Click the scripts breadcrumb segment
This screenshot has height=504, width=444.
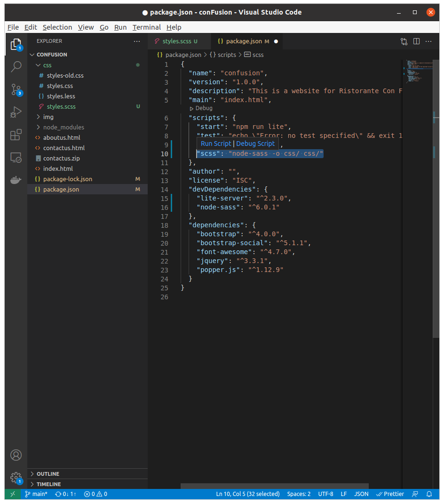pyautogui.click(x=223, y=55)
